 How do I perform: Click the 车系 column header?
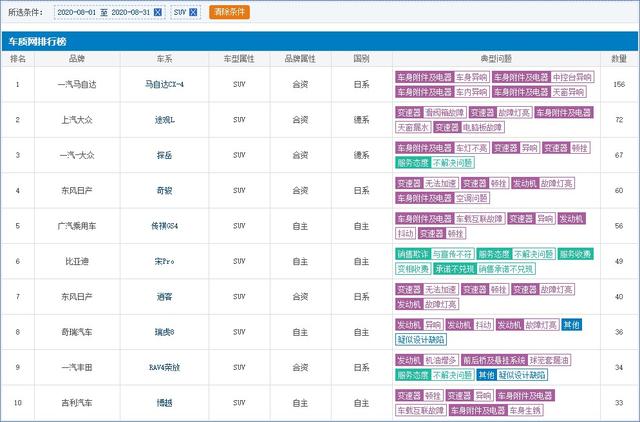click(x=164, y=59)
